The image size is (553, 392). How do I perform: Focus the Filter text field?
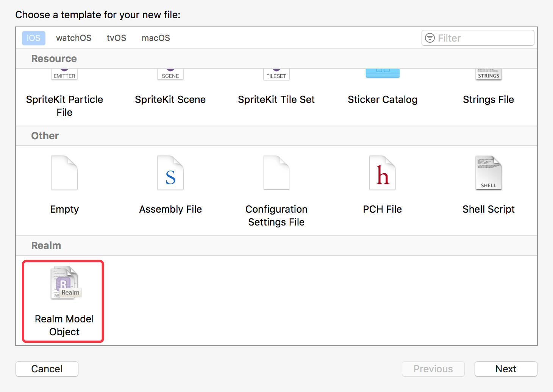pos(478,38)
